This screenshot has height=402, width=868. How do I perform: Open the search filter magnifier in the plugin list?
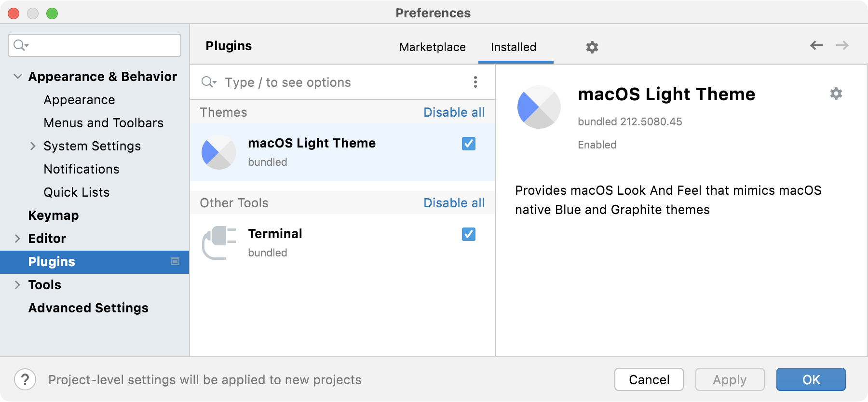tap(208, 82)
